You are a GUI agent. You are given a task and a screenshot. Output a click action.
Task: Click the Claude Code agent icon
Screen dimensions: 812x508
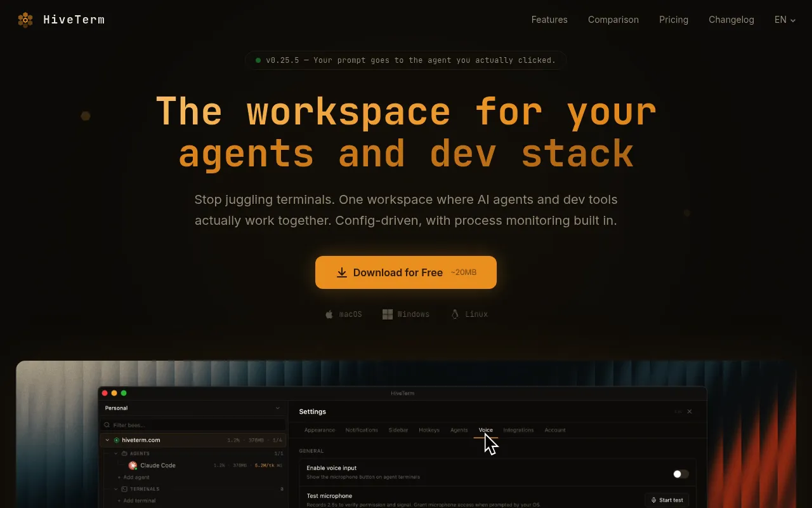point(133,465)
